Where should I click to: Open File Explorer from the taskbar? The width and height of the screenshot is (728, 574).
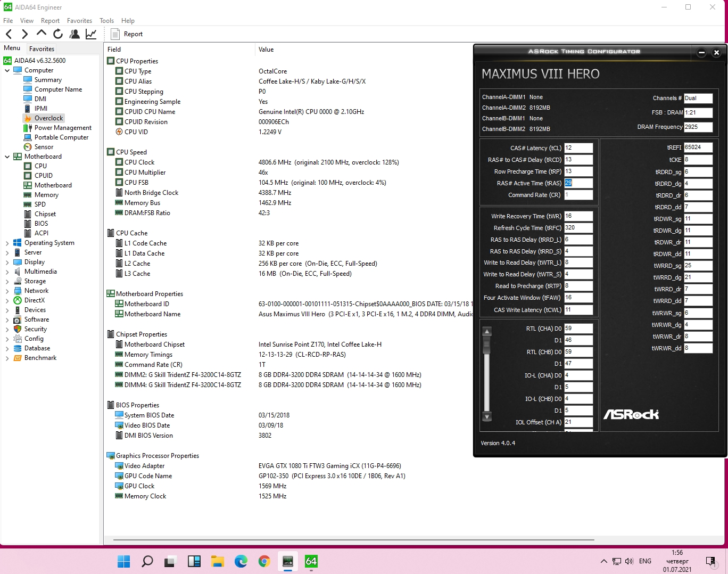[x=218, y=561]
